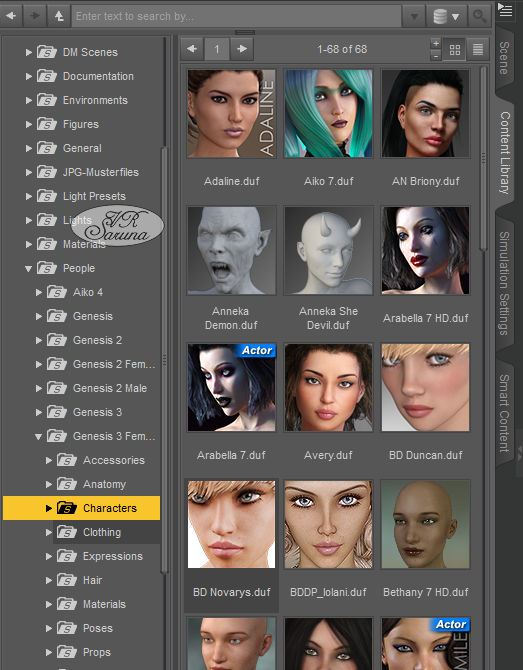Expand the DM Scenes folder
Image resolution: width=523 pixels, height=670 pixels.
coord(29,53)
